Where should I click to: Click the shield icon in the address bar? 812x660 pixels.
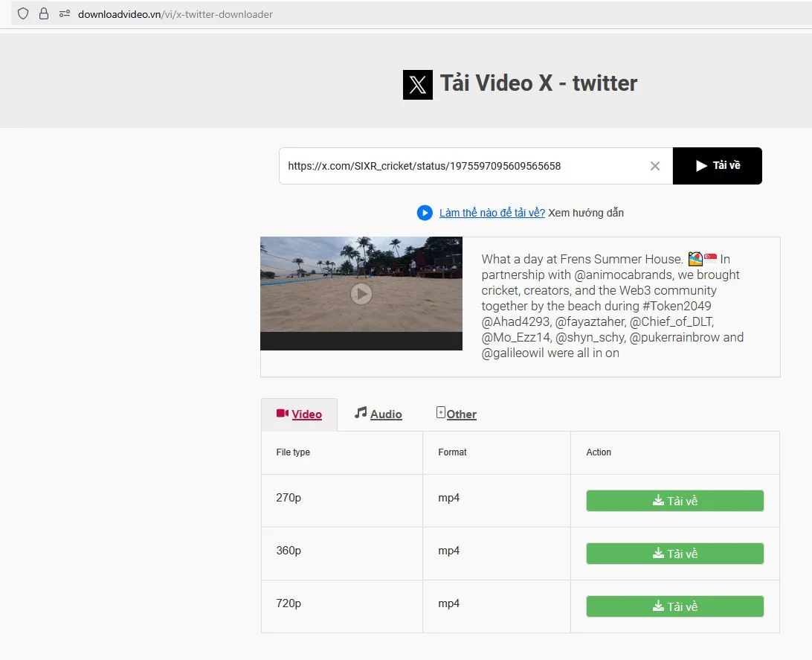pyautogui.click(x=23, y=13)
